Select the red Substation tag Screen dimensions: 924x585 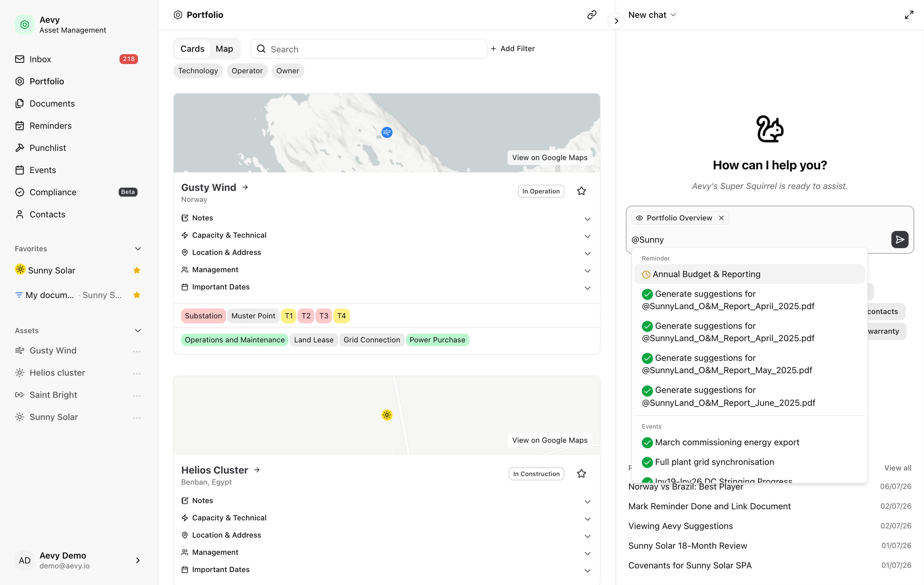click(203, 316)
